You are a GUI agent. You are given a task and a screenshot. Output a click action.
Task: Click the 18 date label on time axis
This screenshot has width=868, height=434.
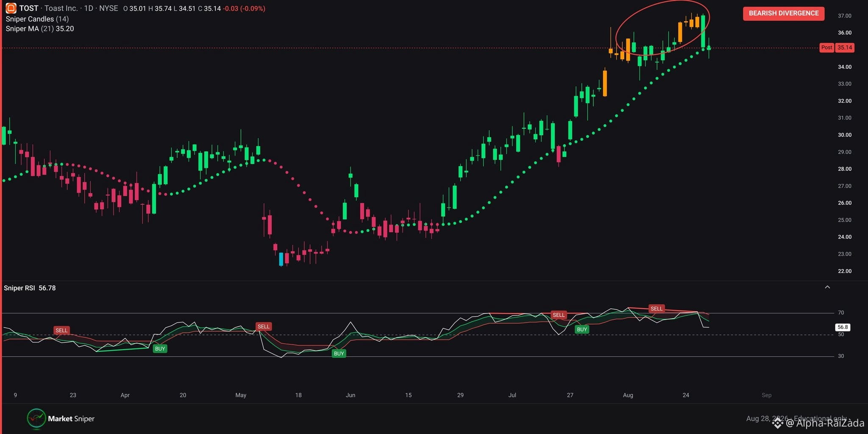coord(298,395)
